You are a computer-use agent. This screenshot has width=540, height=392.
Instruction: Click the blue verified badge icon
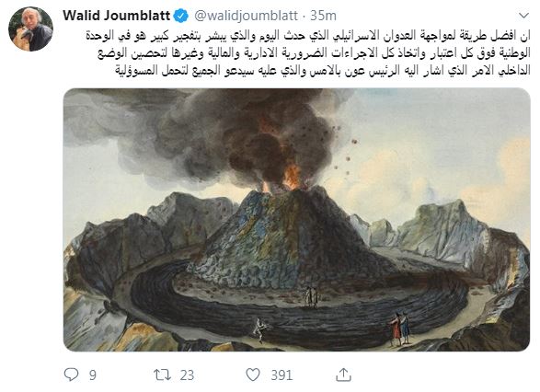[x=181, y=16]
